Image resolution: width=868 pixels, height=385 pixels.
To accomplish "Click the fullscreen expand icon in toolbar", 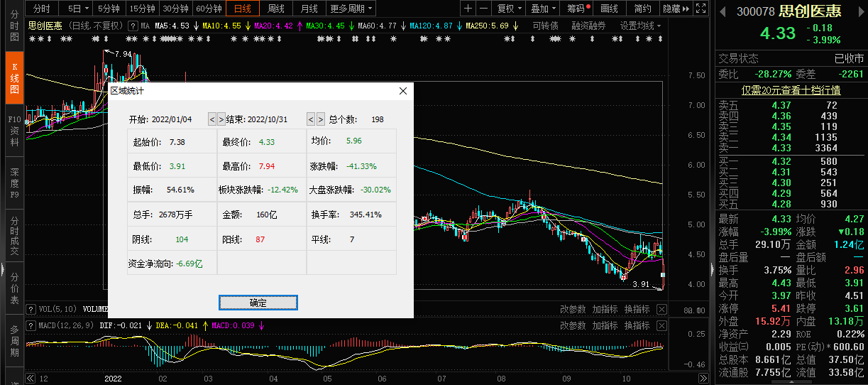I will (x=701, y=9).
